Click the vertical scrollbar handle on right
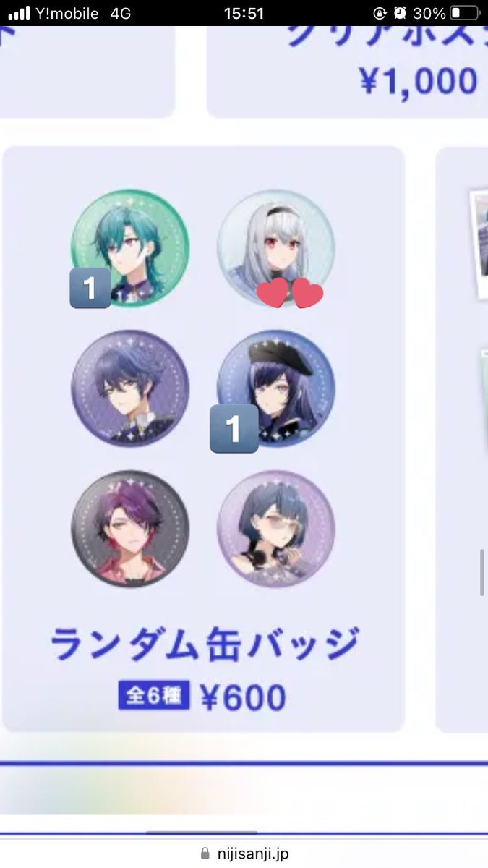This screenshot has width=488, height=868. coord(482,572)
